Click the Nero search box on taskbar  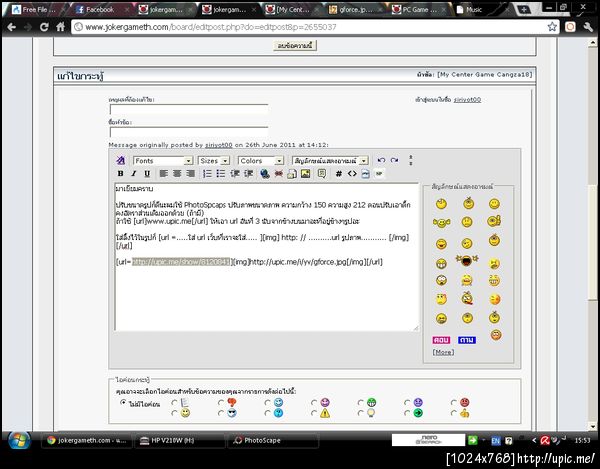[429, 440]
